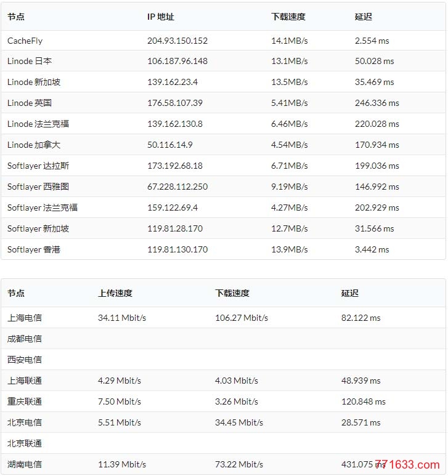Click the 120.848 ms latency cell
Image resolution: width=448 pixels, height=476 pixels.
[363, 401]
